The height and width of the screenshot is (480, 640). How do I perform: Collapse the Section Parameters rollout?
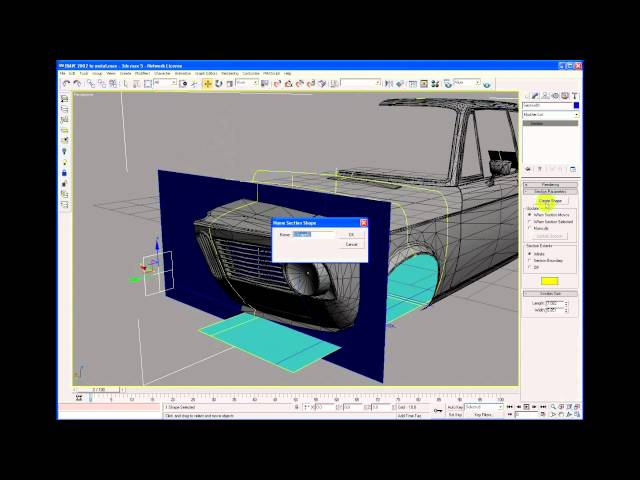click(550, 191)
